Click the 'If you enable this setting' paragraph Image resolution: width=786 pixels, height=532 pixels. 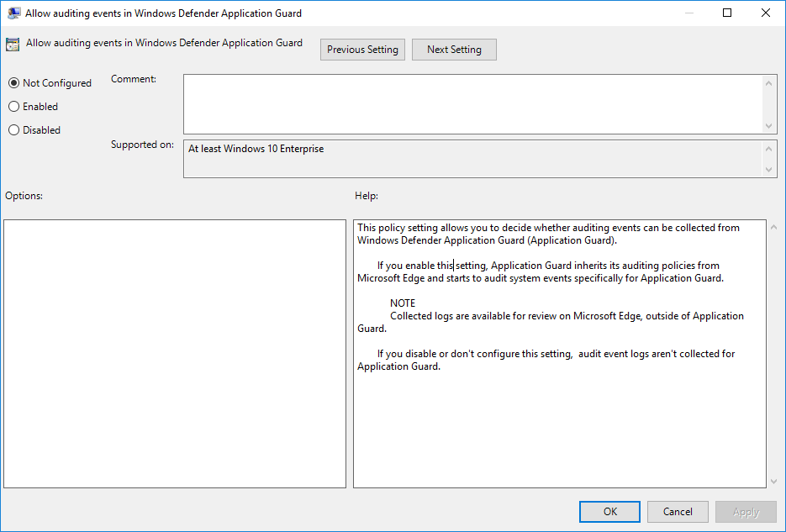point(541,271)
